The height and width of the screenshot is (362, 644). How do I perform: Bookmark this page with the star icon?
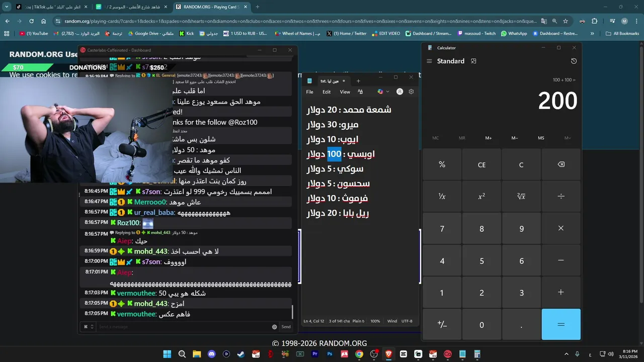click(x=566, y=21)
